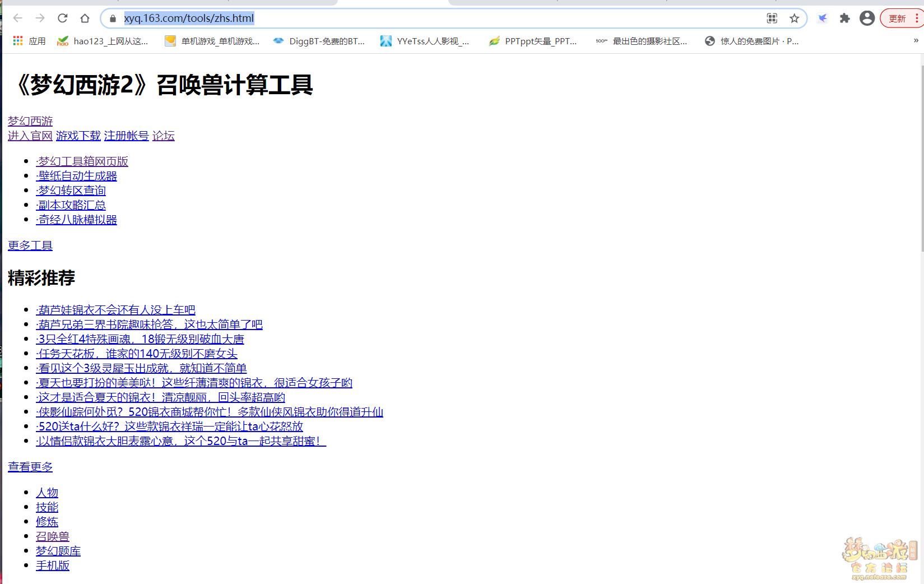Reload the current page
Viewport: 924px width, 584px height.
(x=62, y=18)
